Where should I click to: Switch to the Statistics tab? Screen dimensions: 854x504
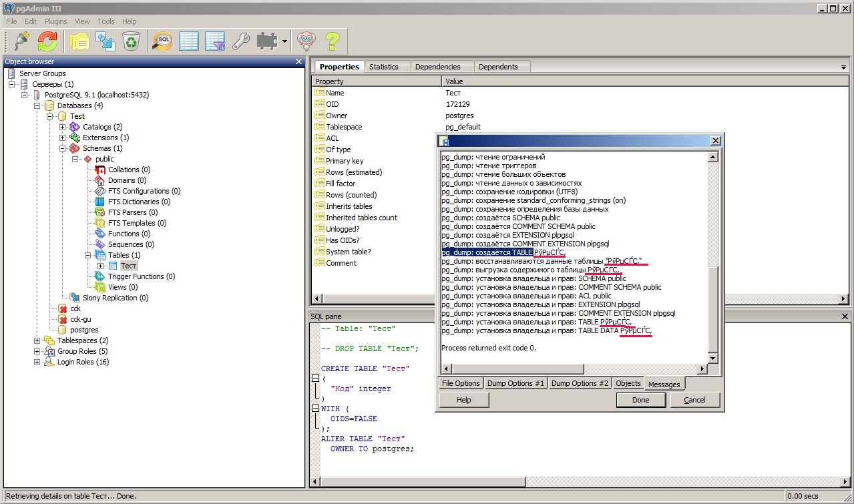[383, 67]
